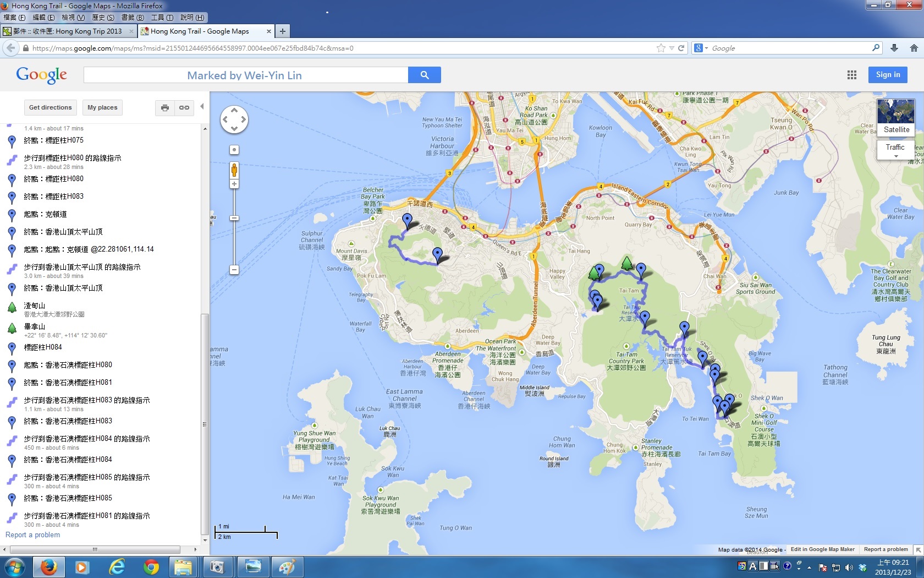Open the 編輯 (E) menu
The width and height of the screenshot is (924, 578).
44,18
